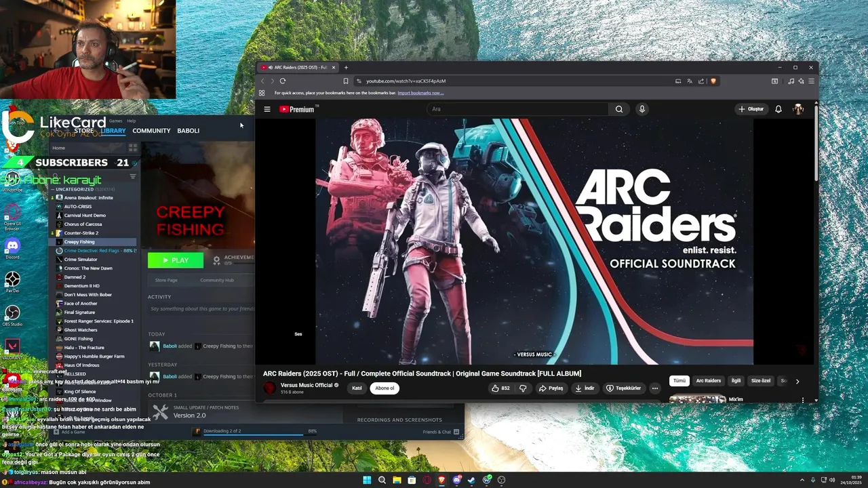Open File Explorer from the taskbar
The height and width of the screenshot is (488, 868).
tap(397, 480)
